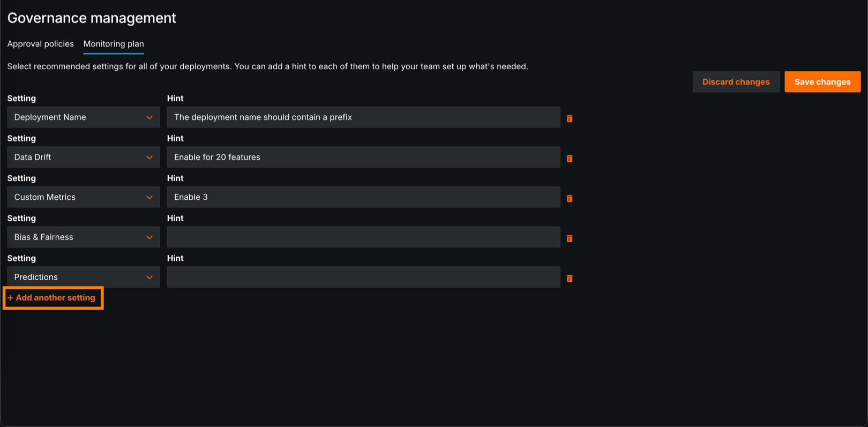Remove the Custom Metrics setting row
868x427 pixels.
[570, 198]
